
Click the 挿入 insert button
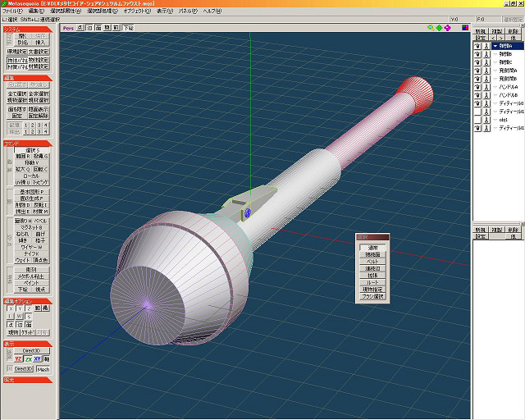click(x=39, y=43)
